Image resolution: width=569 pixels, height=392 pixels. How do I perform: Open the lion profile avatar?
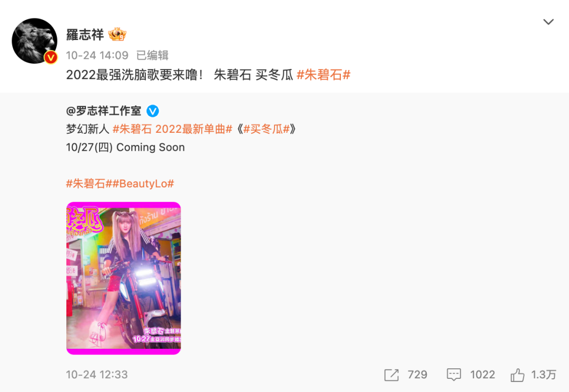tap(34, 41)
